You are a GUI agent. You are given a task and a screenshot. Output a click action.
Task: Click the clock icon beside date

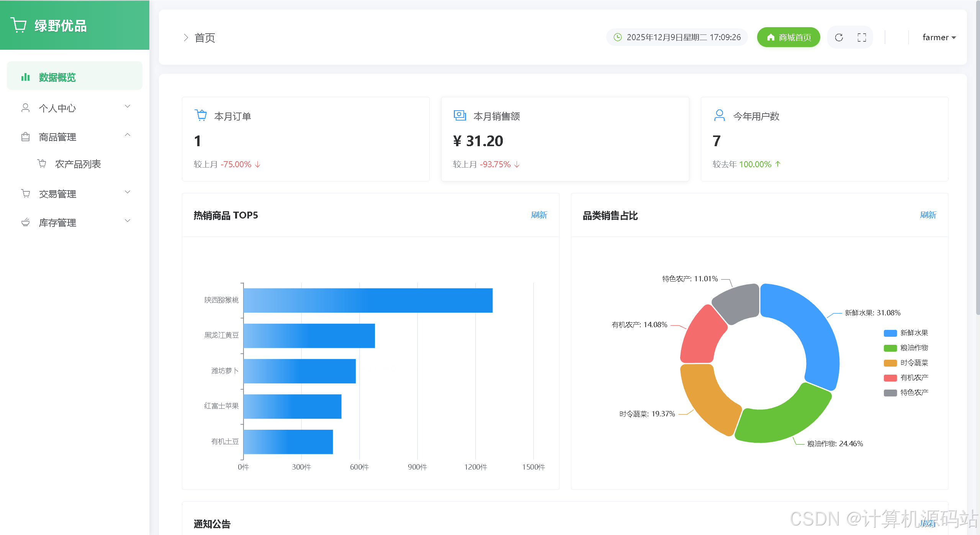click(617, 37)
